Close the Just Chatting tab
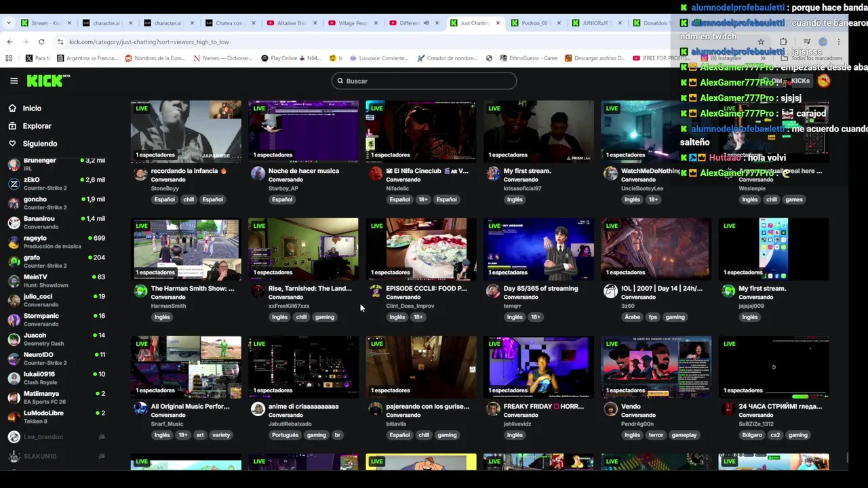The image size is (868, 488). coord(498,23)
